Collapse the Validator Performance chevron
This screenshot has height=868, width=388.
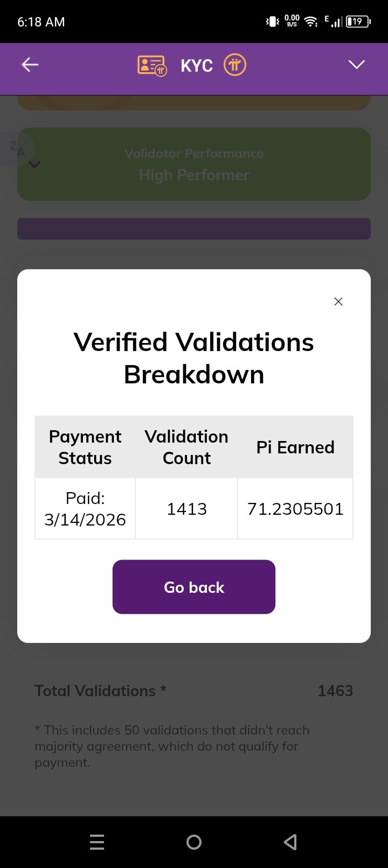34,165
